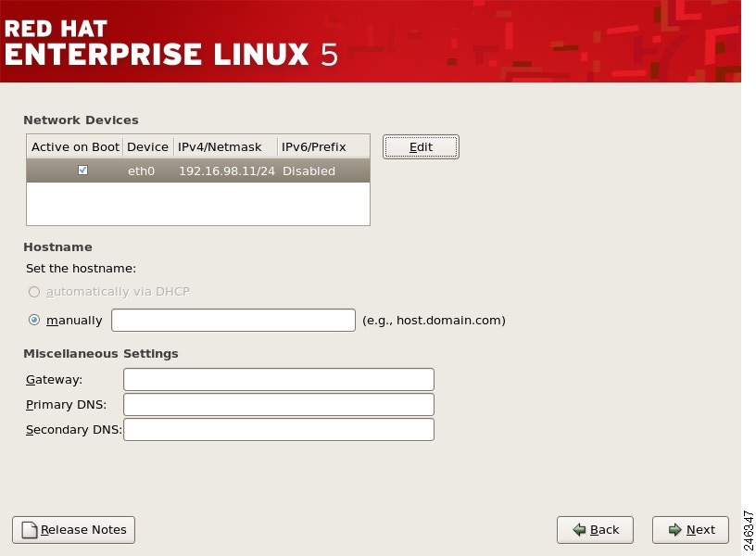Click the left arrow icon on Back

point(579,530)
